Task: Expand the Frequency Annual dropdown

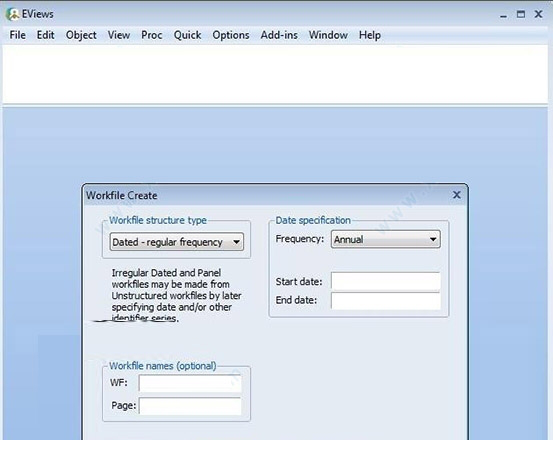Action: click(385, 239)
